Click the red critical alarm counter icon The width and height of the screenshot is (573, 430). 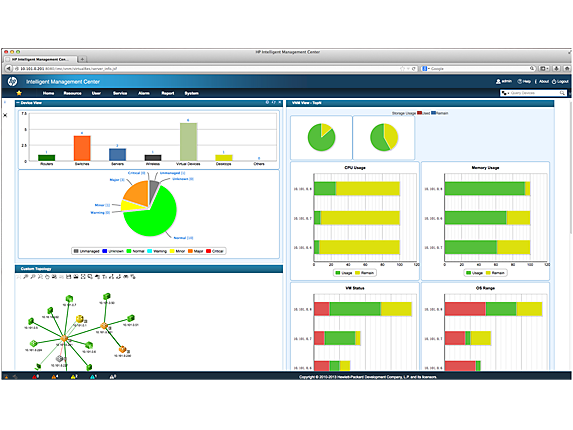pos(34,376)
